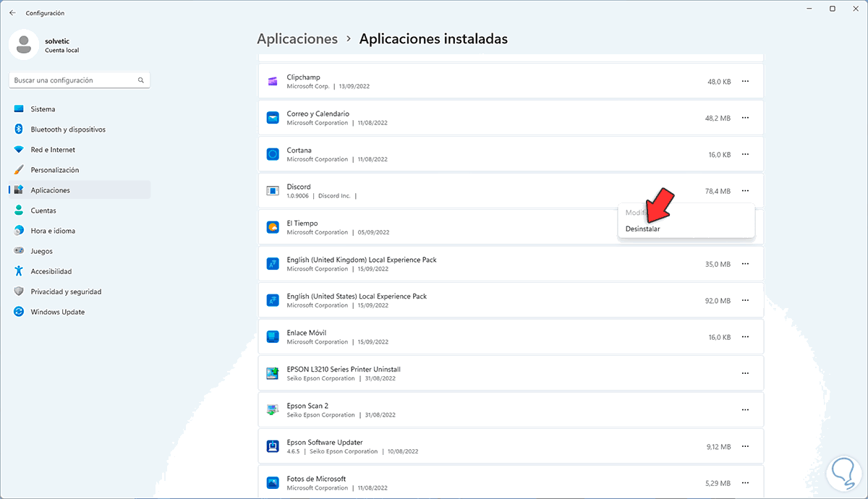Open the three-dot menu for Enlace Móvil

pyautogui.click(x=745, y=336)
